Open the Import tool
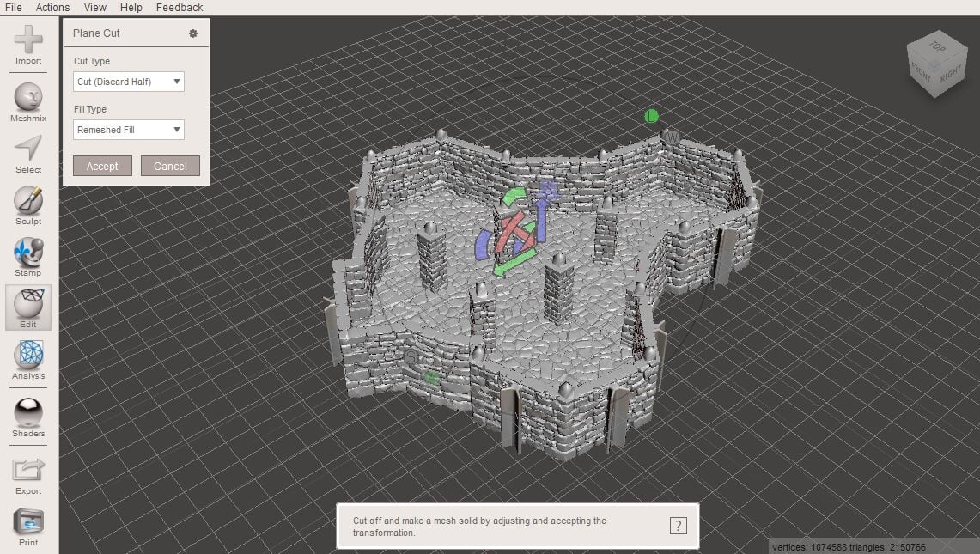The height and width of the screenshot is (554, 980). (28, 45)
